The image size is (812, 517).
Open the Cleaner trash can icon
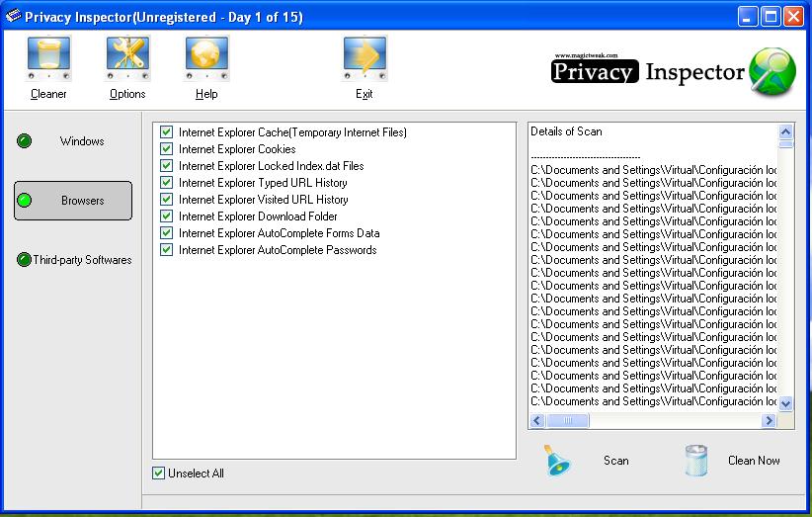[x=48, y=58]
